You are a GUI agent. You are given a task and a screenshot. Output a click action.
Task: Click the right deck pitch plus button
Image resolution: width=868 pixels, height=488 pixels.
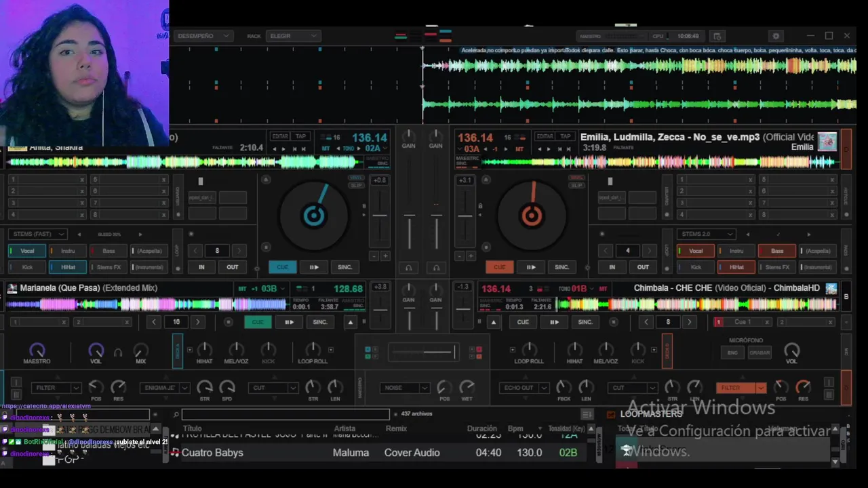pos(471,256)
